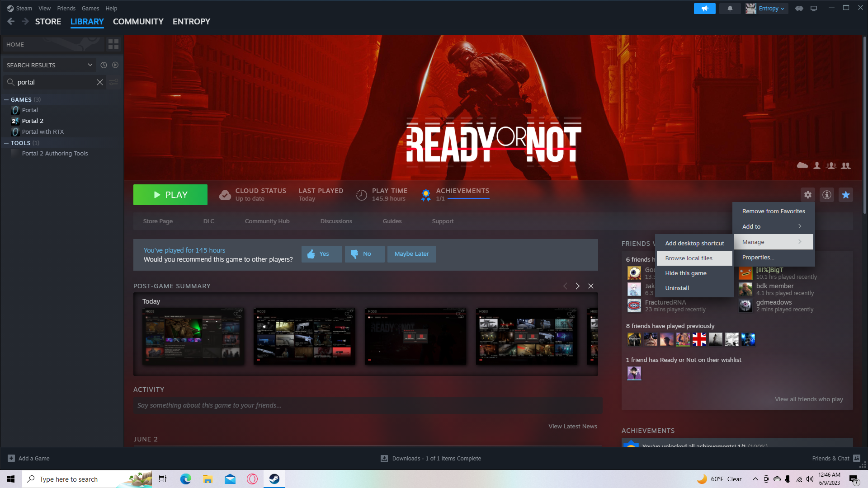Open Steam from Windows taskbar
868x488 pixels.
click(274, 479)
